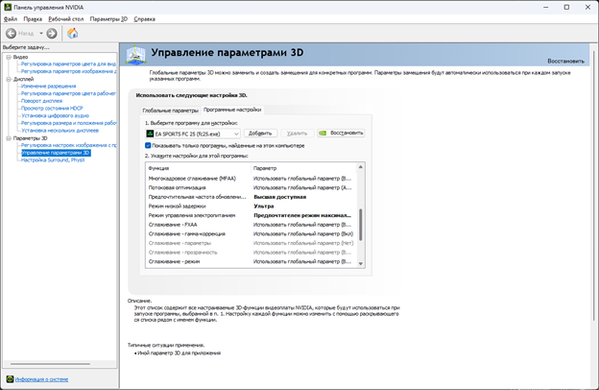
Task: Select the Сглаживание - FXAA row
Action: (251, 225)
